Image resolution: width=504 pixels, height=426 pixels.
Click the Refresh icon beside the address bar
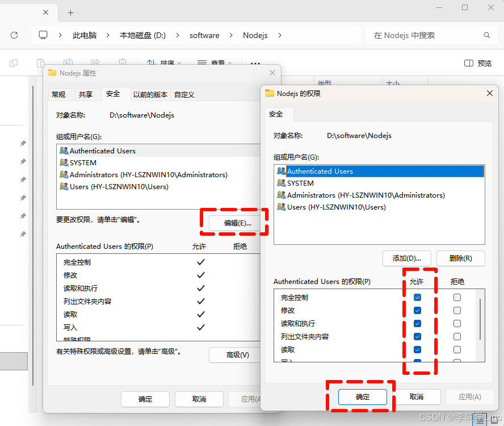[14, 35]
